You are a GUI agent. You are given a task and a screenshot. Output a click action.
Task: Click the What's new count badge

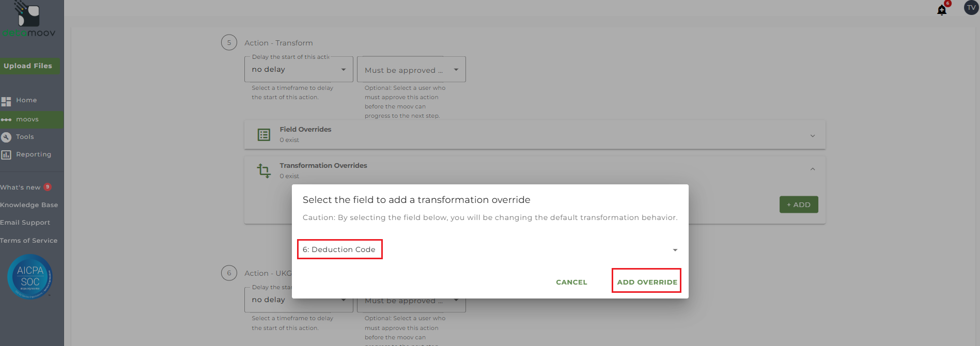pyautogui.click(x=48, y=187)
